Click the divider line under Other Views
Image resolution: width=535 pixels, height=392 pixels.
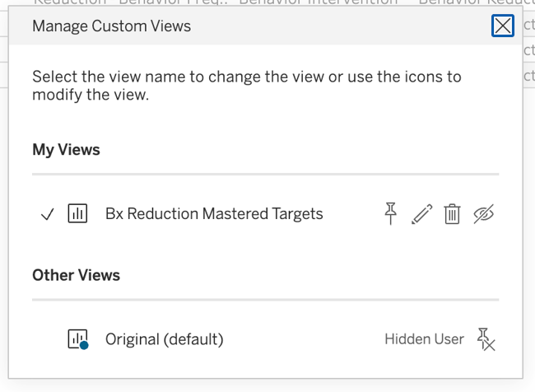[266, 300]
